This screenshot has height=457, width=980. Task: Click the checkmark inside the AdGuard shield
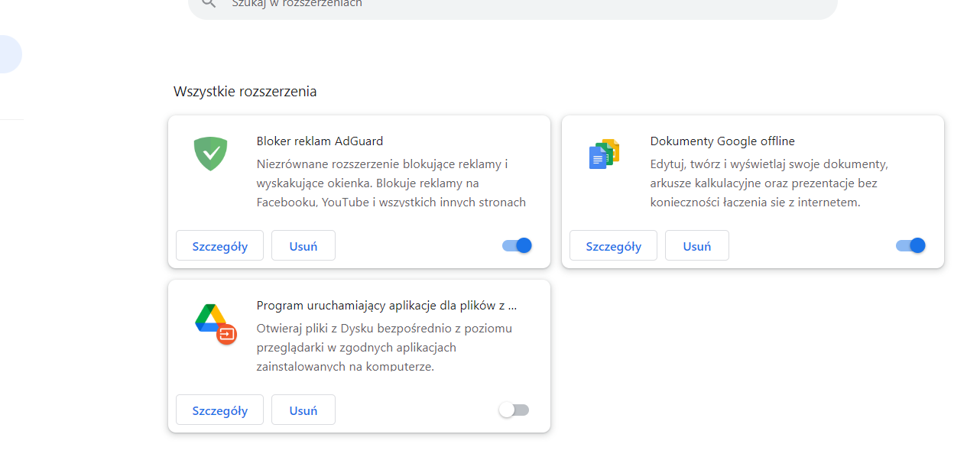click(x=210, y=152)
